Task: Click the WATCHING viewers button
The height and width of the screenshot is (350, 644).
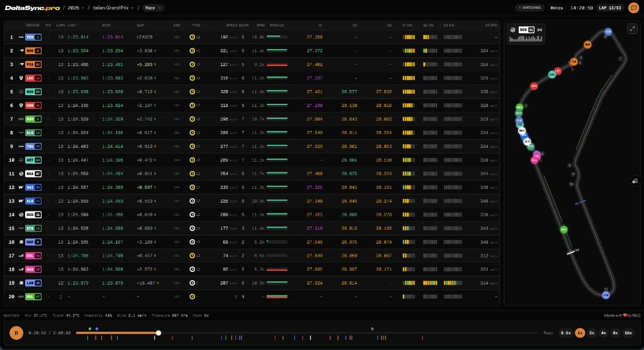Action: click(530, 8)
